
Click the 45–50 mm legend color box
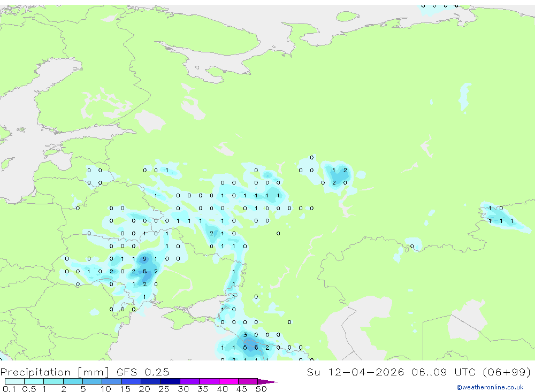point(248,381)
